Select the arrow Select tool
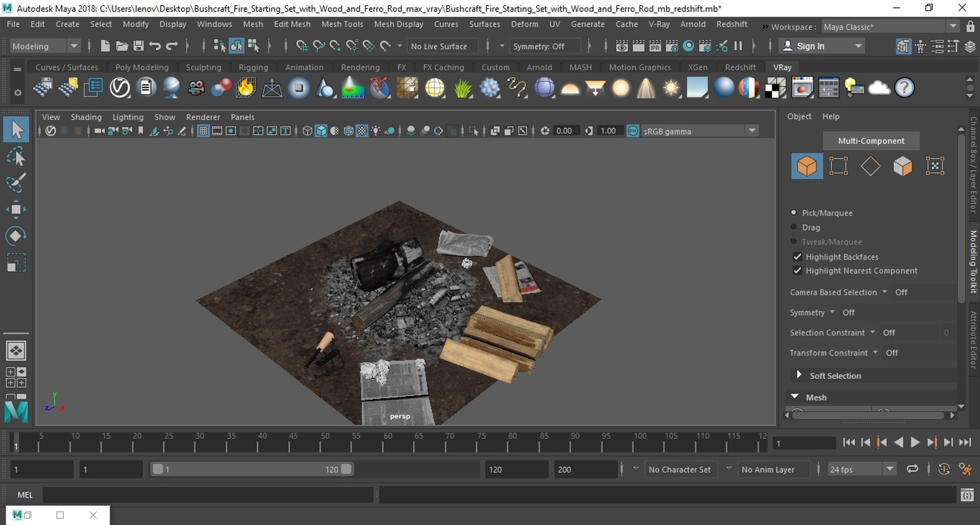The height and width of the screenshot is (525, 980). click(16, 129)
